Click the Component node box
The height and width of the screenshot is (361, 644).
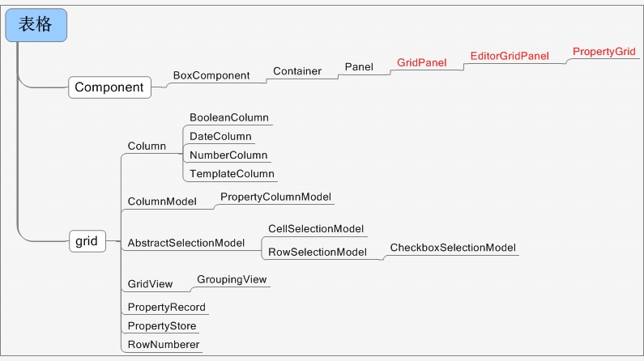109,87
